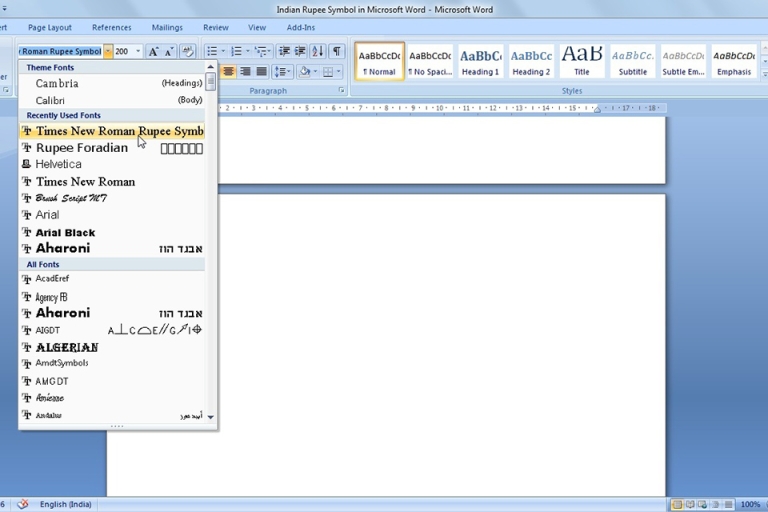
Task: Open the Paragraph dialog launcher
Action: 341,91
